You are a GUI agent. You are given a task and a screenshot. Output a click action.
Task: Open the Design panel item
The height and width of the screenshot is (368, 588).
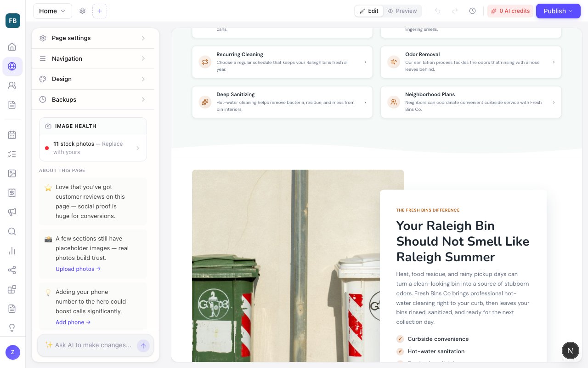click(93, 79)
